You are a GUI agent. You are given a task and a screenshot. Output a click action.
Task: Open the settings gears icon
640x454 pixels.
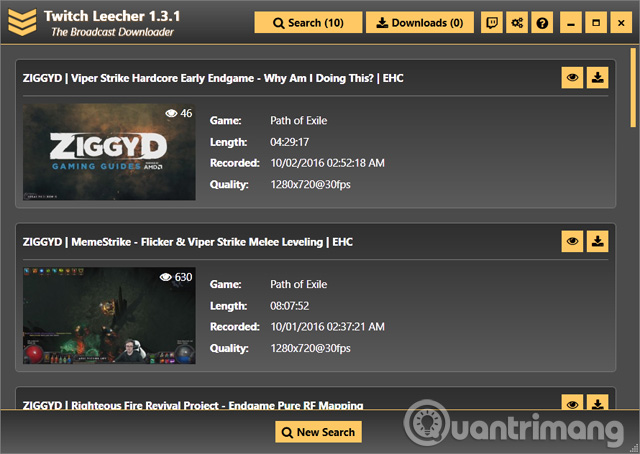click(517, 22)
